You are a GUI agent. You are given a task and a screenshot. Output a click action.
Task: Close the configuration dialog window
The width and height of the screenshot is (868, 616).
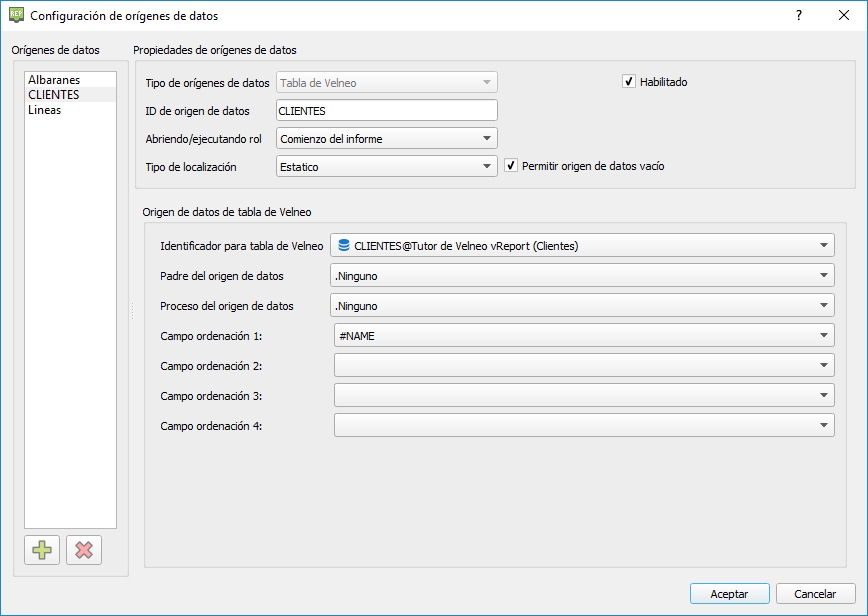coord(843,16)
